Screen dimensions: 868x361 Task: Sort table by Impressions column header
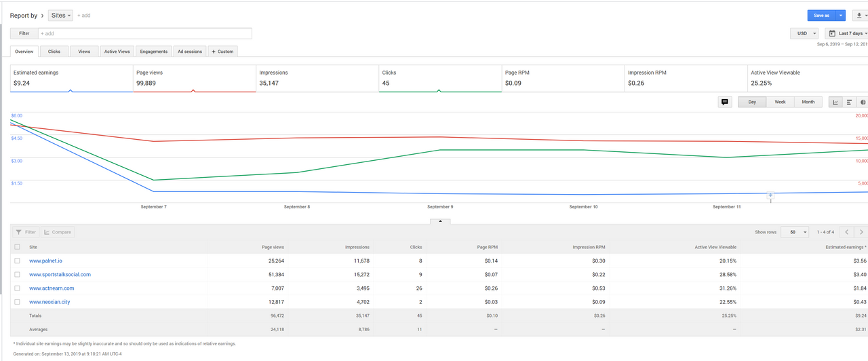click(357, 247)
